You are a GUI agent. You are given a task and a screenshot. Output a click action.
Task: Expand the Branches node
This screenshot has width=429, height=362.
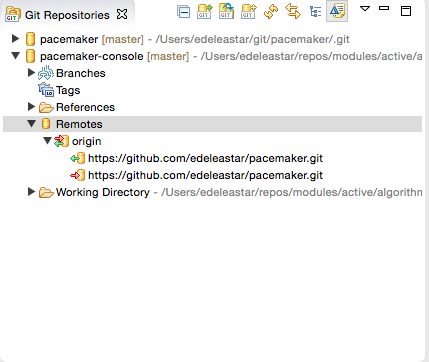tap(31, 72)
